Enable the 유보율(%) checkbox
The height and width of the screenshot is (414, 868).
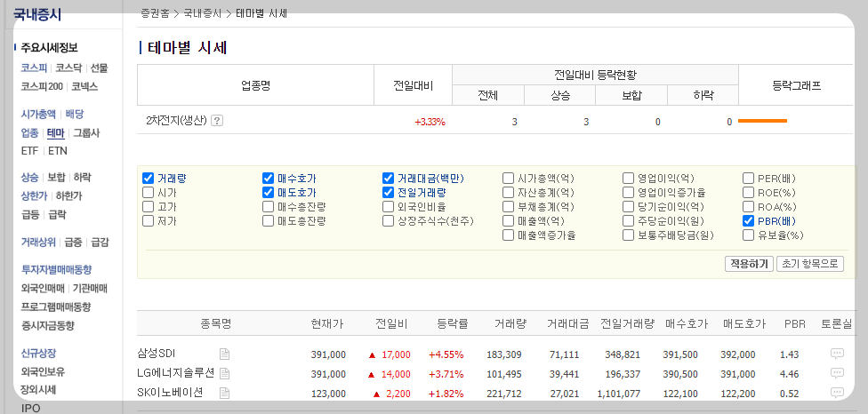click(x=749, y=235)
